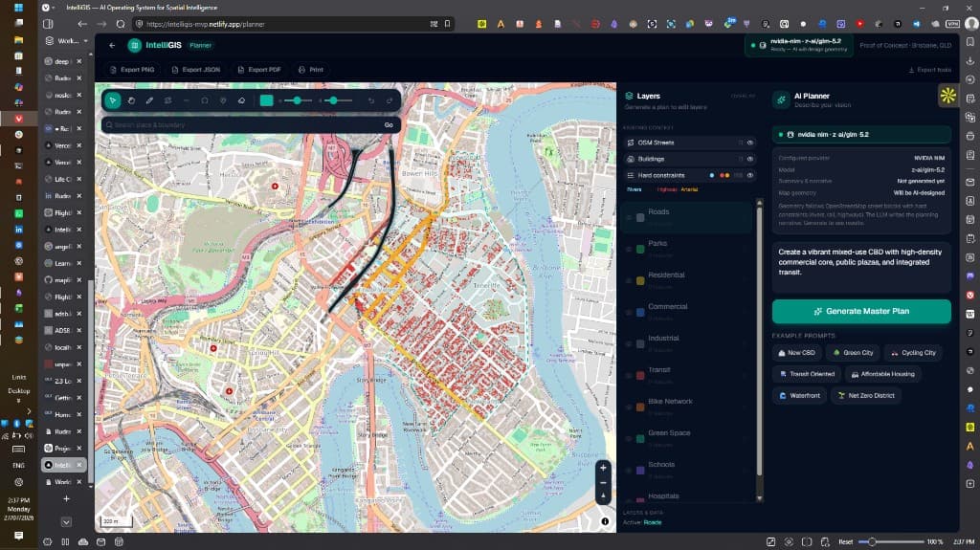Screen dimensions: 980x550
Task: Open the nvidia nim provider dropdown in AI Planner
Action: point(861,134)
